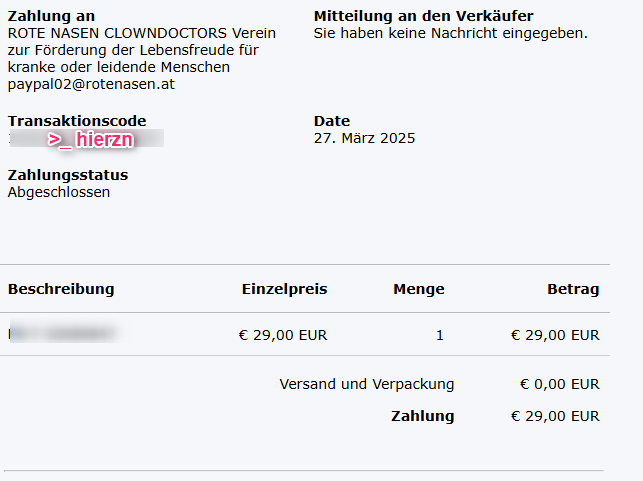Click the "Versand und Verpackung" label
Screen dimensions: 643x481
coord(366,384)
